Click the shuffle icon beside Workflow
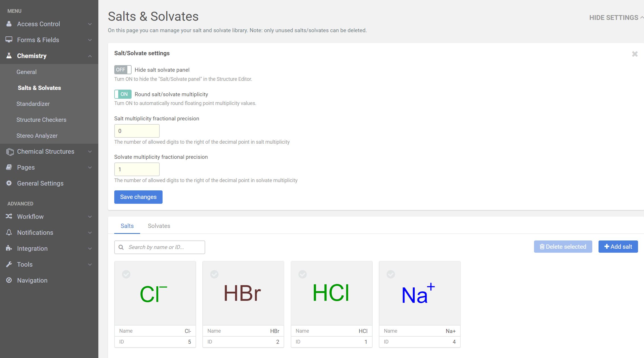The width and height of the screenshot is (644, 358). tap(9, 217)
